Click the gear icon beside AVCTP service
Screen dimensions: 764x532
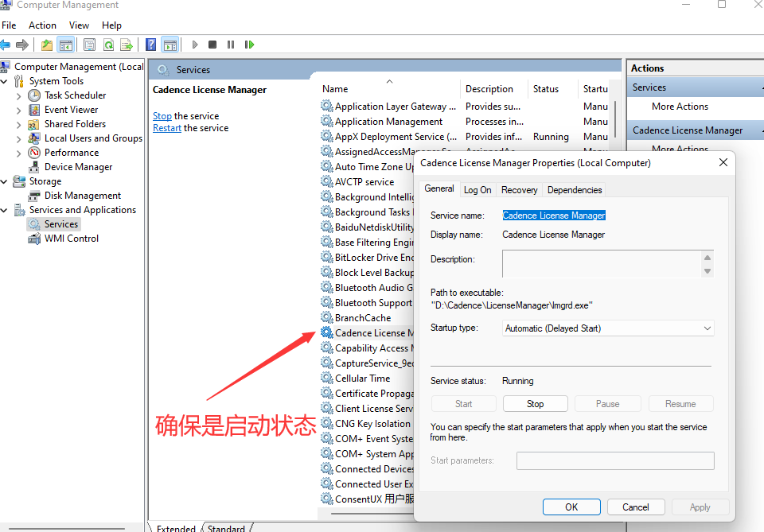(326, 181)
